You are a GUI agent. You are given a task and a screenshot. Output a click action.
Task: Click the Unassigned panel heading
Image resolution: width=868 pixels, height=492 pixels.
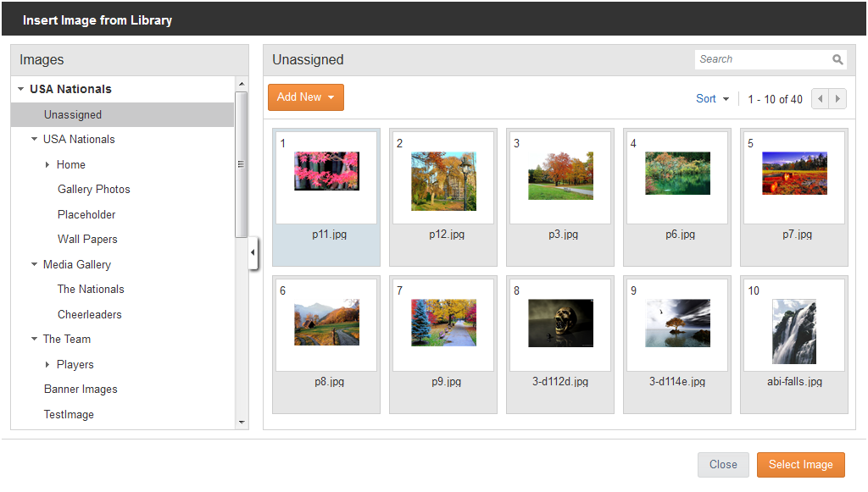308,60
